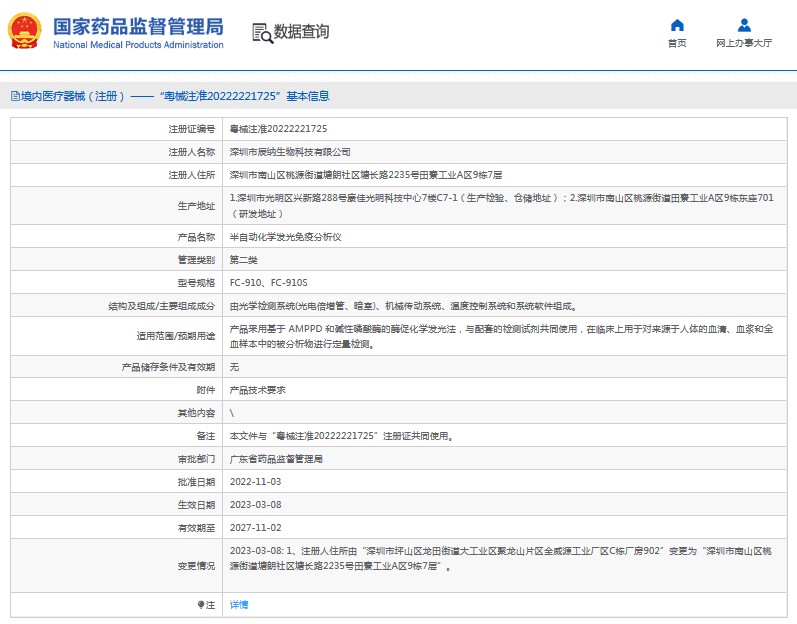The height and width of the screenshot is (624, 797).
Task: Click the 注册人住所 address value
Action: click(365, 175)
